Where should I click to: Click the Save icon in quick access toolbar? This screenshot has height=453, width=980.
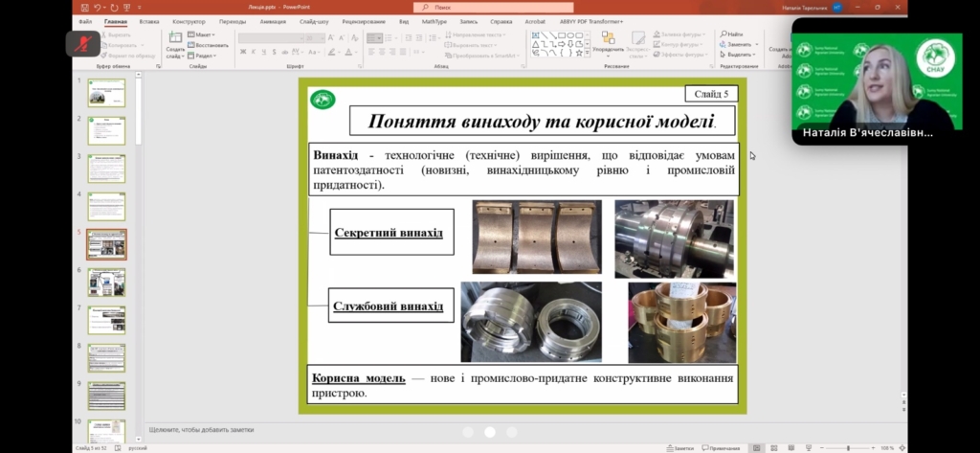pyautogui.click(x=84, y=8)
